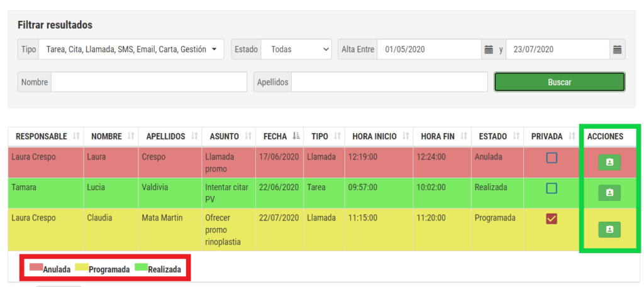Click the Alta Entre start date field
The width and height of the screenshot is (644, 287).
click(429, 49)
